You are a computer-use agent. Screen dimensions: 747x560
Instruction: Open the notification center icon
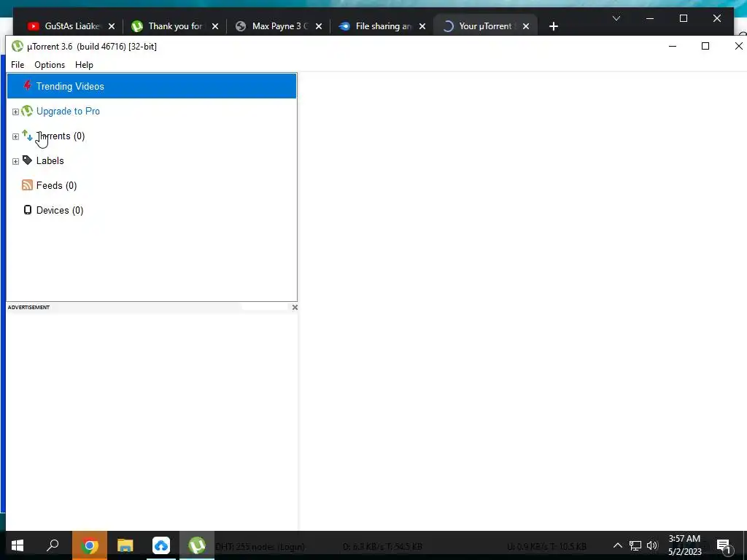[x=724, y=545]
